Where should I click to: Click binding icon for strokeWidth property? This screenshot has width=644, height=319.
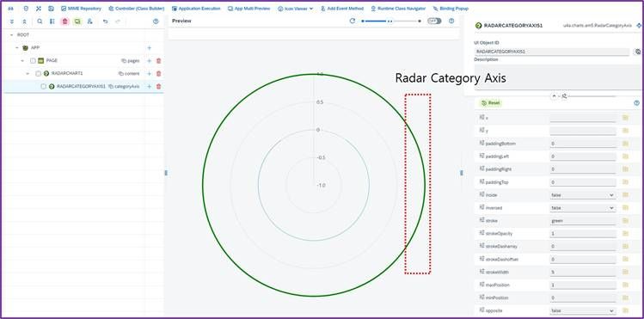[x=625, y=272]
